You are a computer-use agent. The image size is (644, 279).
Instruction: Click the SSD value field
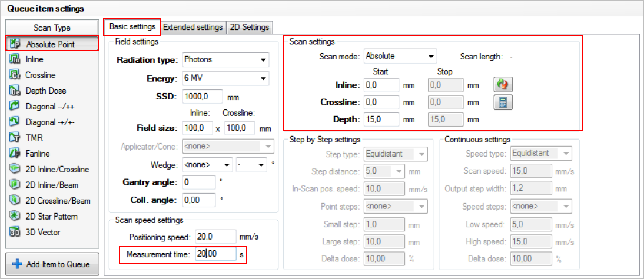coord(204,97)
